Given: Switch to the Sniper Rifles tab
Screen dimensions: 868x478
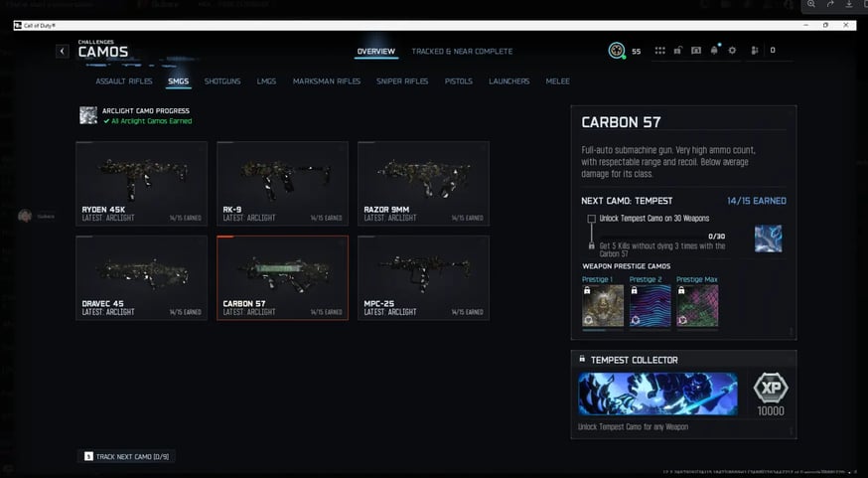Looking at the screenshot, I should [402, 80].
